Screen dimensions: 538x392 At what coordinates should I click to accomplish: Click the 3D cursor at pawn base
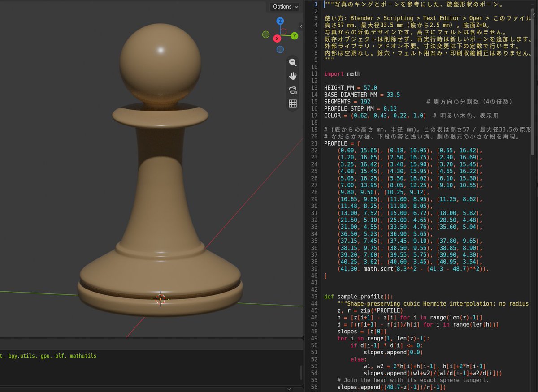161,299
